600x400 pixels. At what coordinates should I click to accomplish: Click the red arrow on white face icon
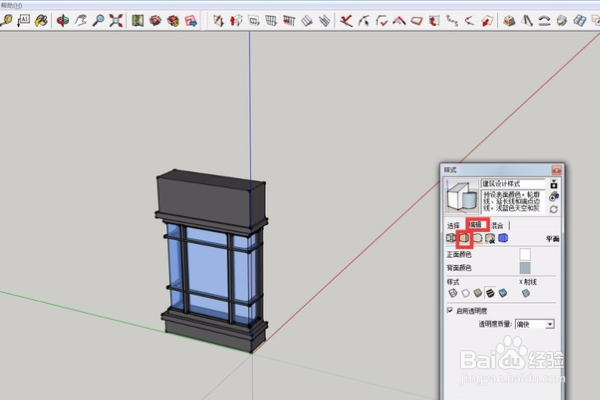coord(487,20)
